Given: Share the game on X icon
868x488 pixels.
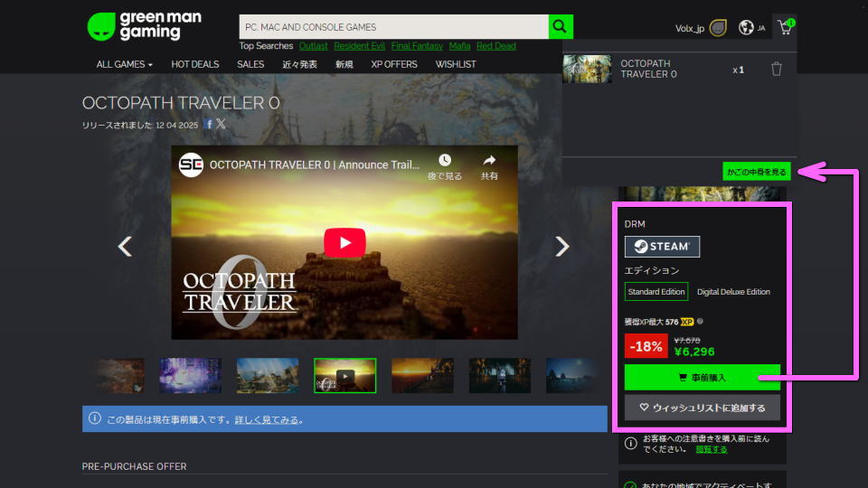Looking at the screenshot, I should (x=221, y=124).
